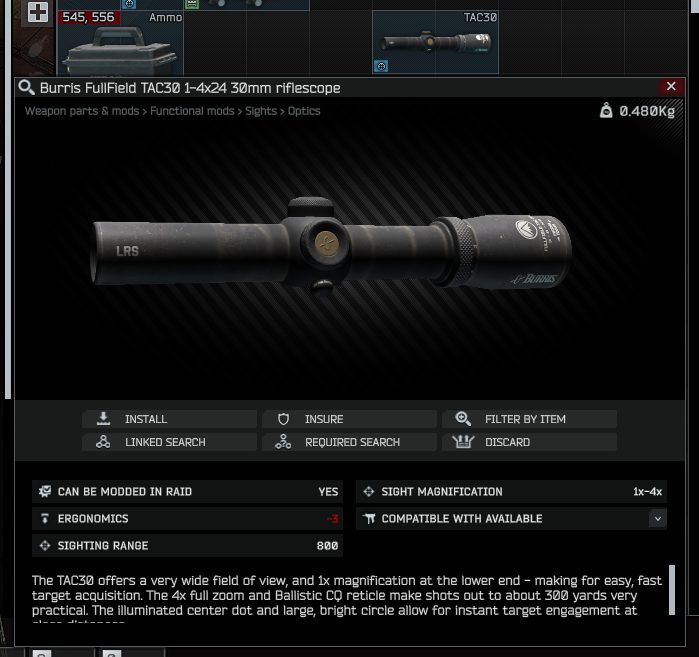Close the Burris TAC30 inspect window
The image size is (699, 657).
(671, 86)
